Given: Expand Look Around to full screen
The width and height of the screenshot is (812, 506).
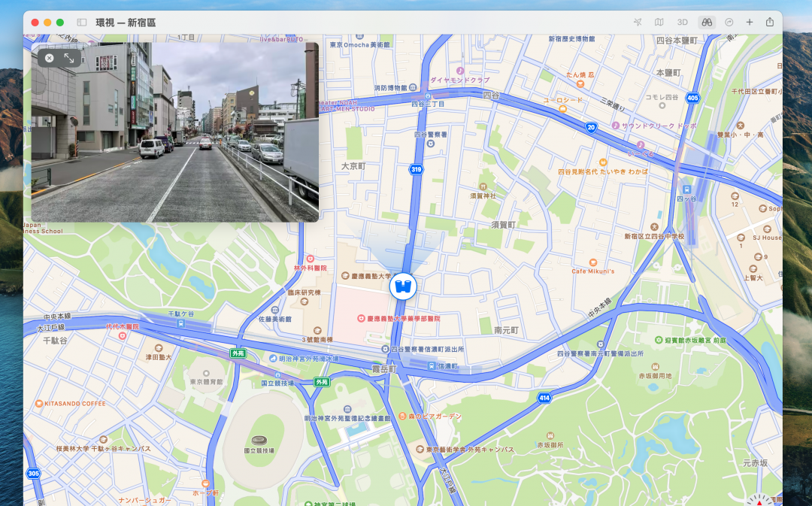Looking at the screenshot, I should (x=69, y=58).
